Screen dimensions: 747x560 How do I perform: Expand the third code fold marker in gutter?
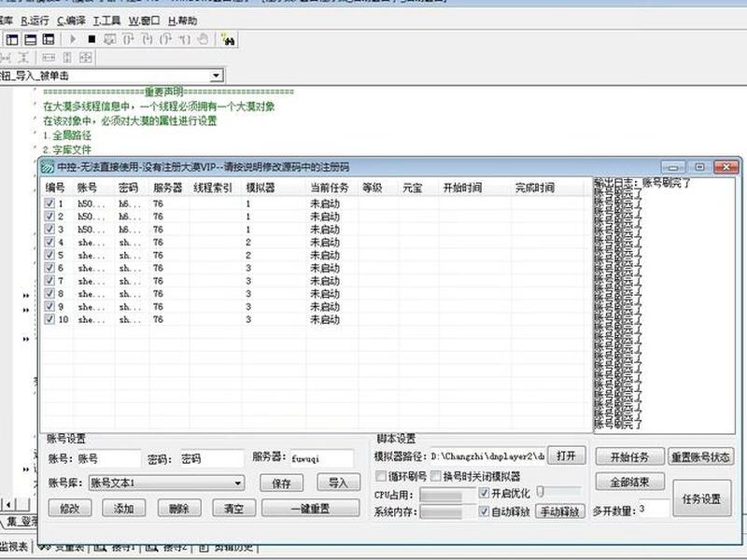click(x=26, y=340)
